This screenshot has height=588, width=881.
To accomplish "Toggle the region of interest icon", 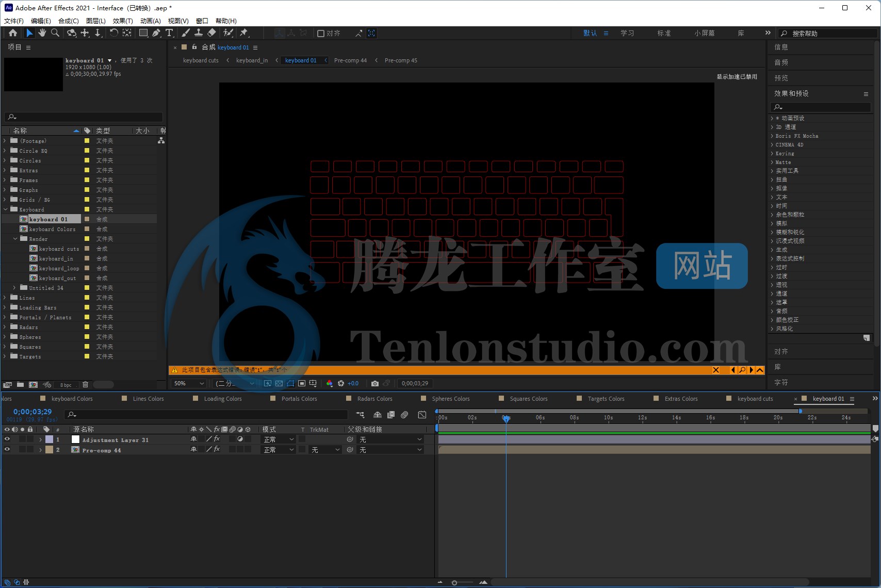I will point(302,383).
